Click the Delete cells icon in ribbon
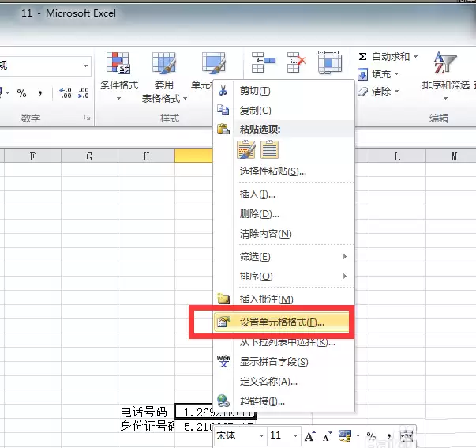This screenshot has height=448, width=476. coord(296,63)
